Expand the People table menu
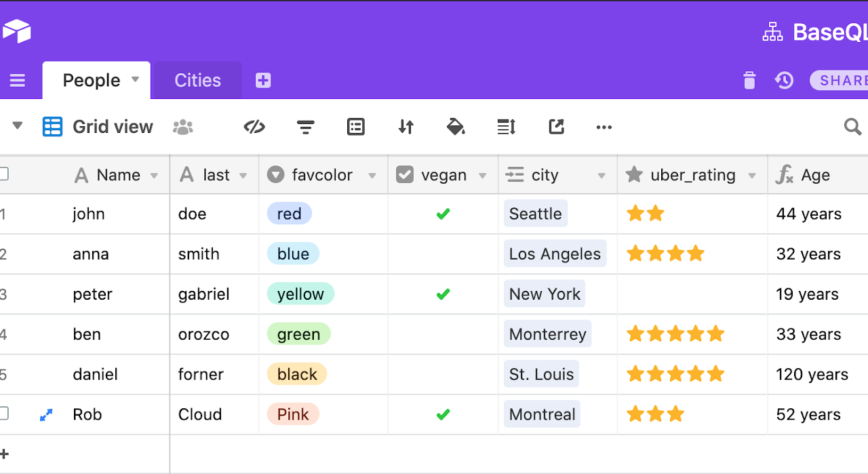The width and height of the screenshot is (868, 474). (x=134, y=80)
